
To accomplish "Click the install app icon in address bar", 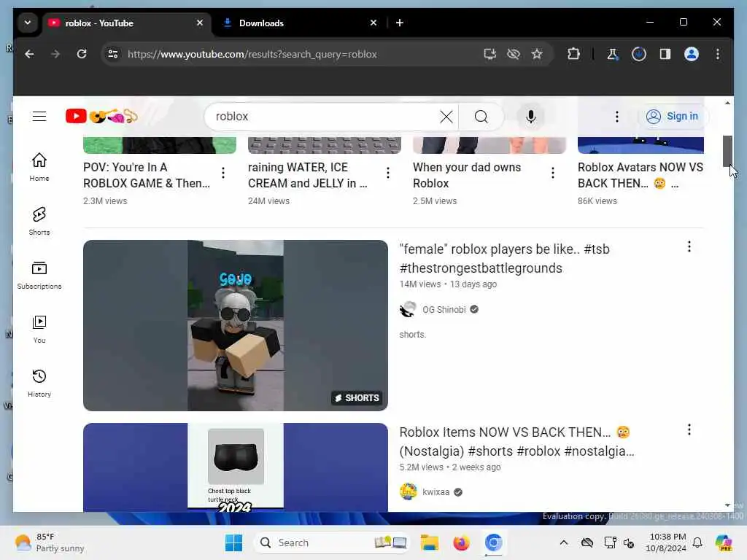I will (x=489, y=54).
